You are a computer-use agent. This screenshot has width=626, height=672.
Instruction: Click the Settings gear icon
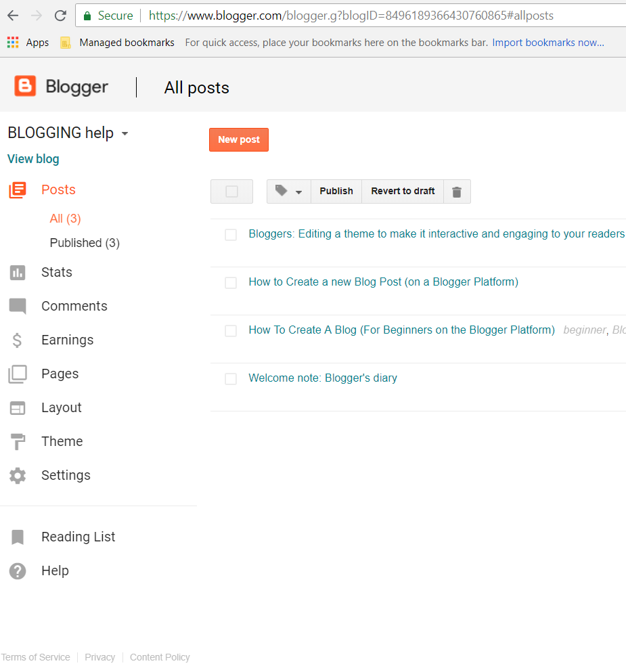tap(18, 476)
